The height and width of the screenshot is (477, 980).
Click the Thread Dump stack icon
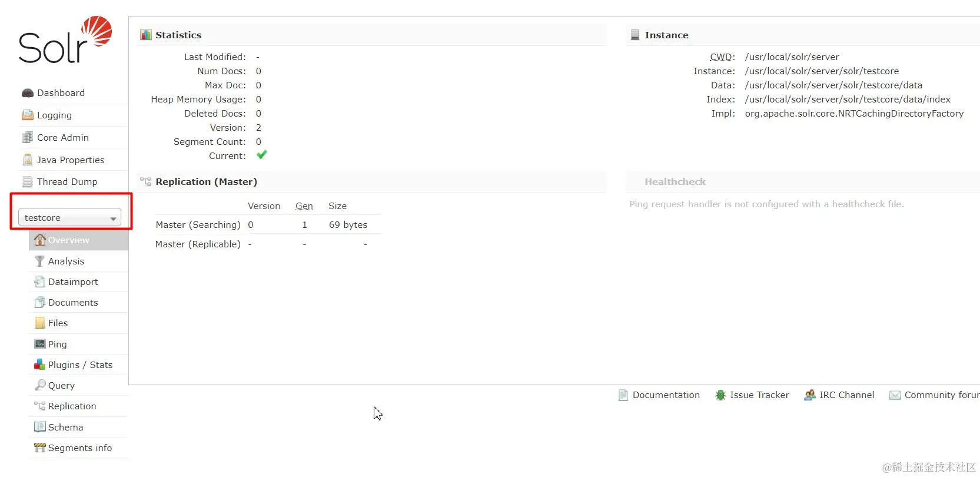click(x=27, y=181)
